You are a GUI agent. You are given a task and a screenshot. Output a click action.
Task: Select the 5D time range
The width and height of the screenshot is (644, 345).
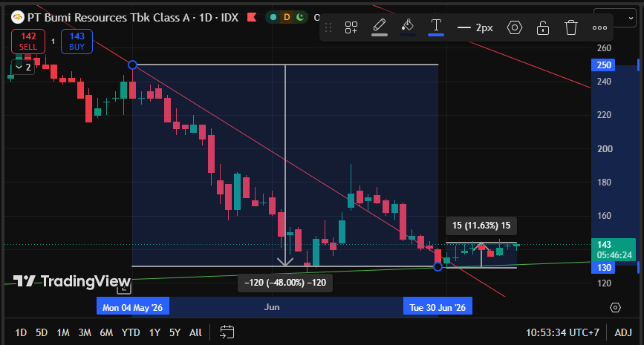pos(42,332)
